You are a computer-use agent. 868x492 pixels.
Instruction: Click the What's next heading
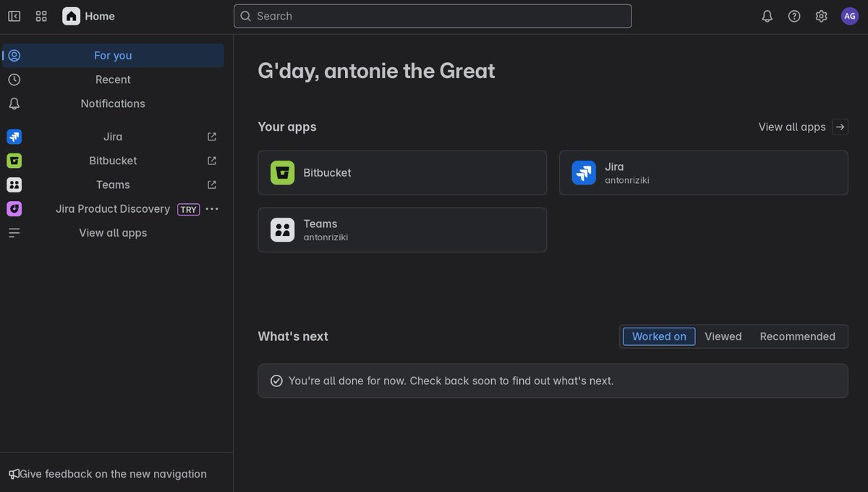[x=293, y=336]
